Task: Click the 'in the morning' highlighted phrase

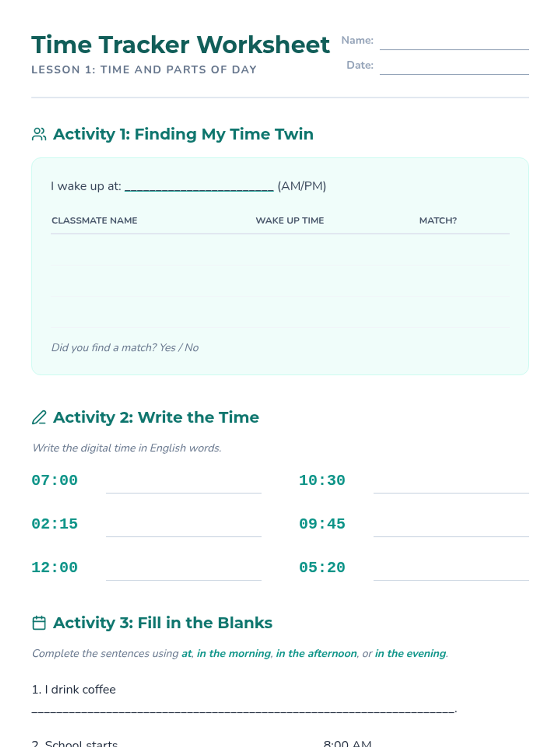Action: 234,653
